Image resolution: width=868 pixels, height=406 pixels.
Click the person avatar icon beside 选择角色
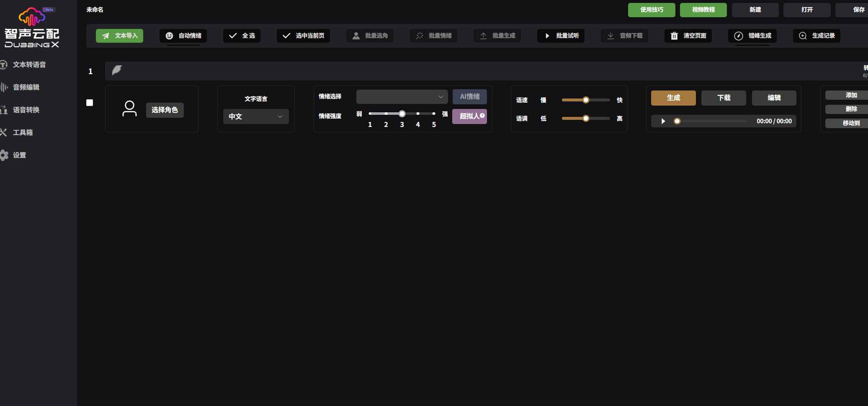(129, 109)
